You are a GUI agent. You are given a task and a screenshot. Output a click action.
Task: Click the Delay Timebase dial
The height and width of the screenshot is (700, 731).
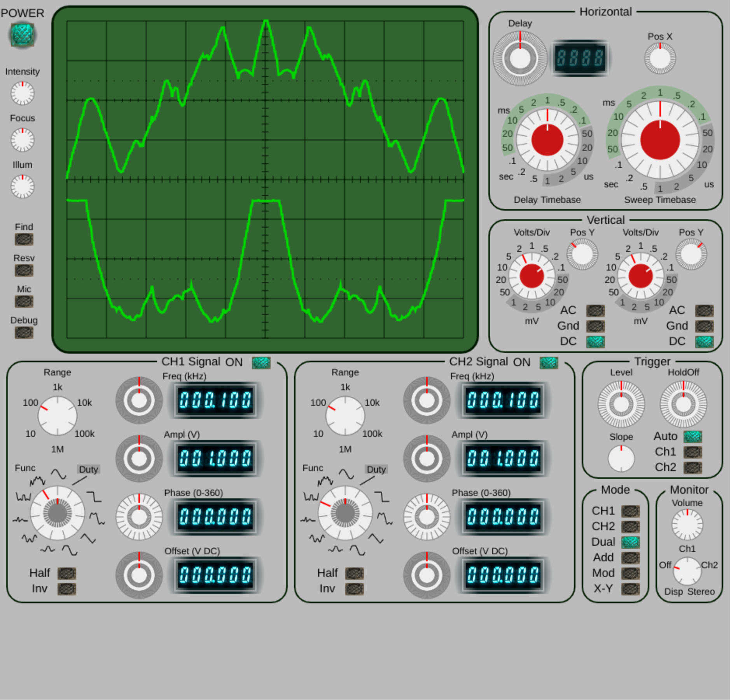pos(547,140)
